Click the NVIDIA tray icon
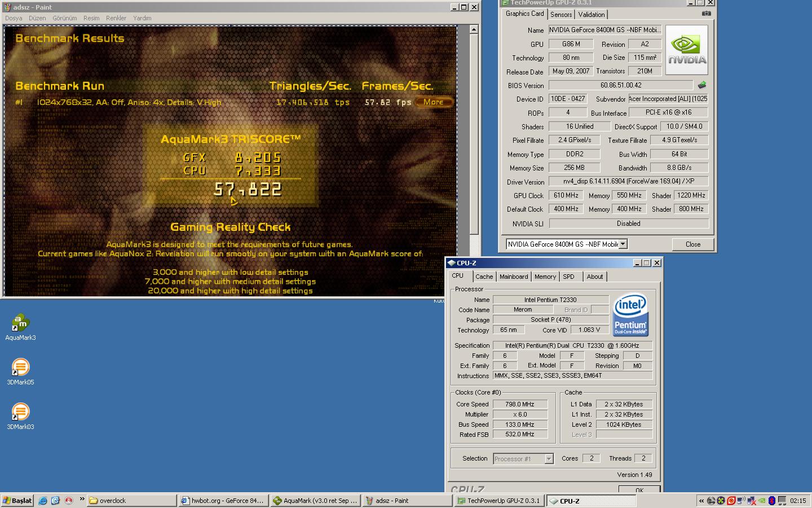The image size is (812, 508). tap(762, 501)
